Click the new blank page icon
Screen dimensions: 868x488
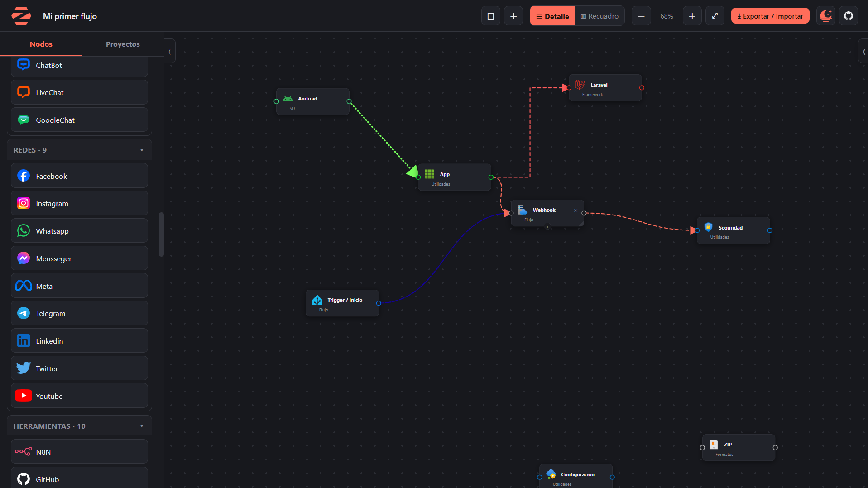click(491, 16)
